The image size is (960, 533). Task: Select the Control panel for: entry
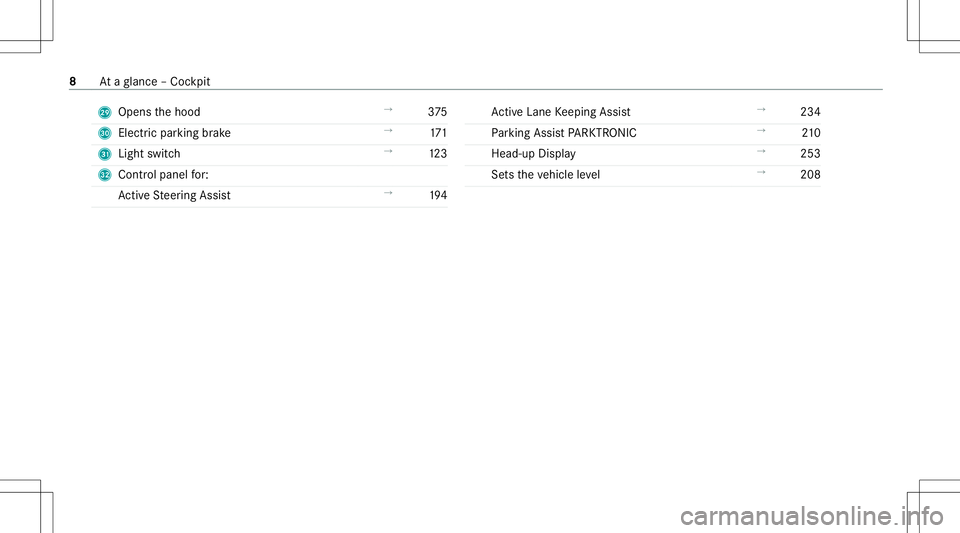163,174
